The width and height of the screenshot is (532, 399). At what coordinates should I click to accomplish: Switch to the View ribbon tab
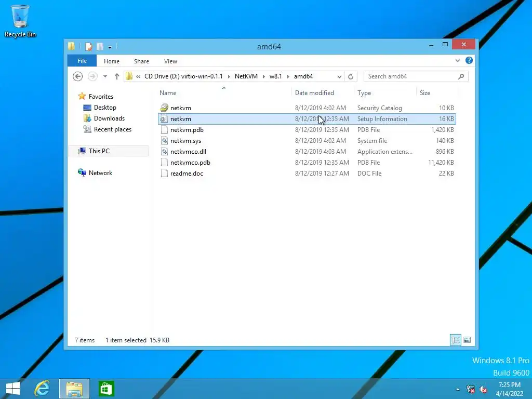click(x=170, y=61)
